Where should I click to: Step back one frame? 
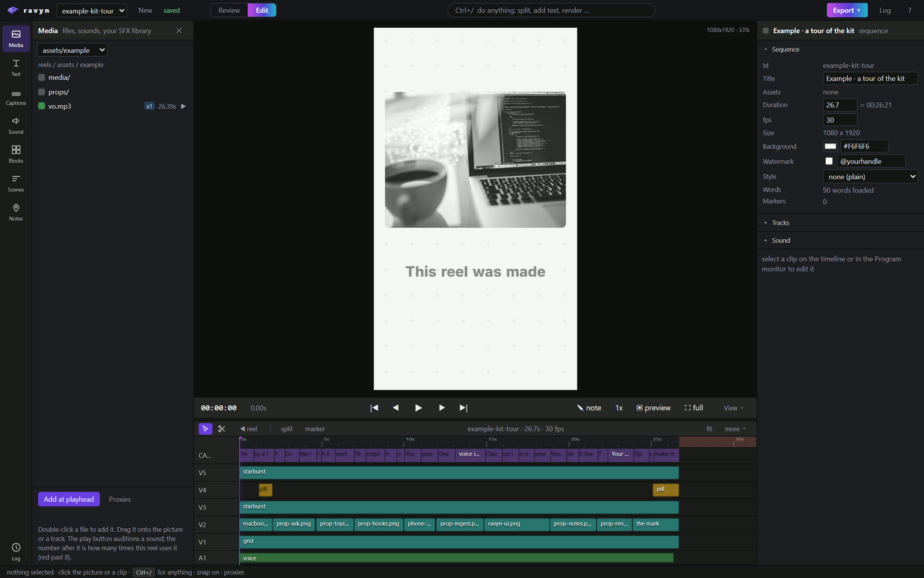(396, 408)
